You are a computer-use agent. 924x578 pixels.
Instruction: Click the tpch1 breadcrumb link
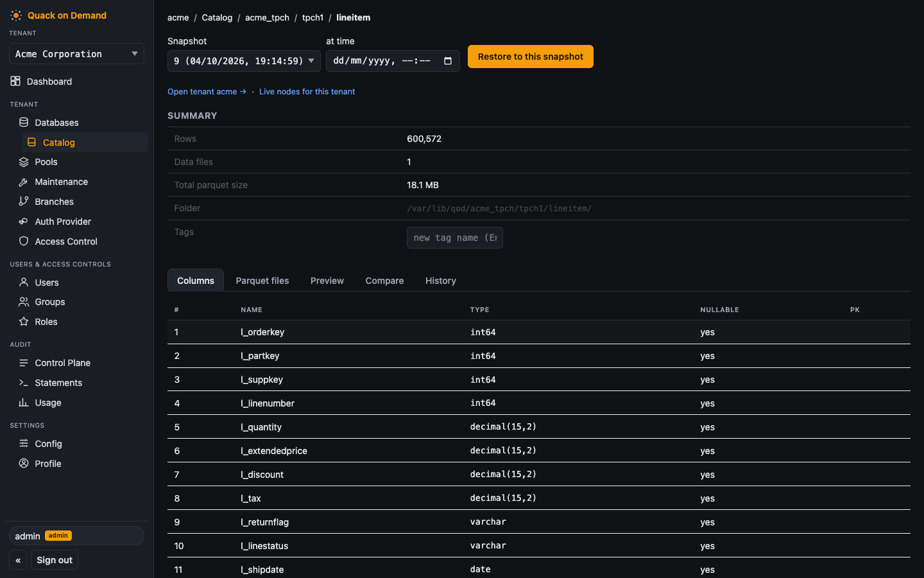coord(312,17)
